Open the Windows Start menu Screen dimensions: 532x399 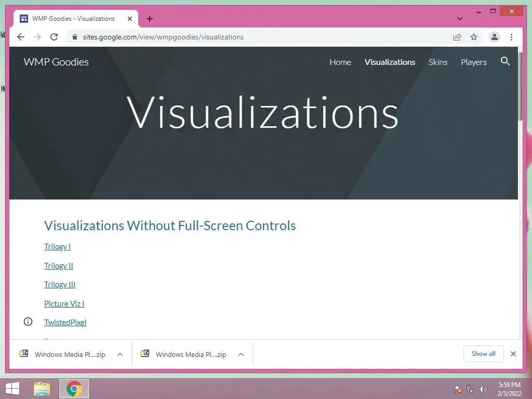[12, 389]
